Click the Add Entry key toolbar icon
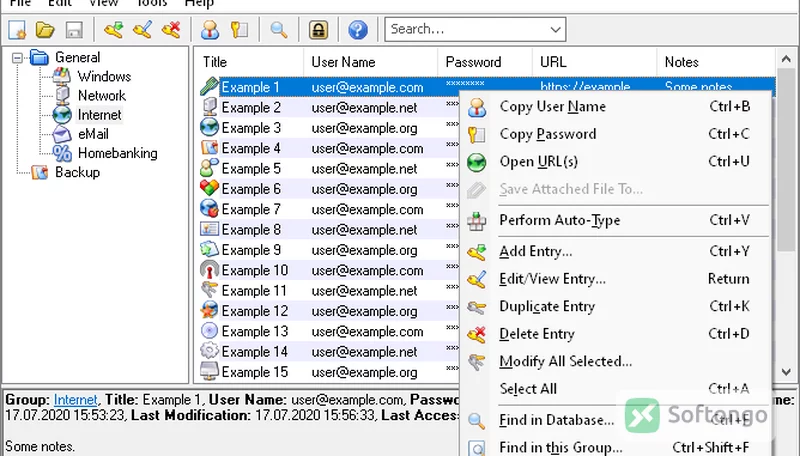This screenshot has width=800, height=456. pyautogui.click(x=113, y=30)
